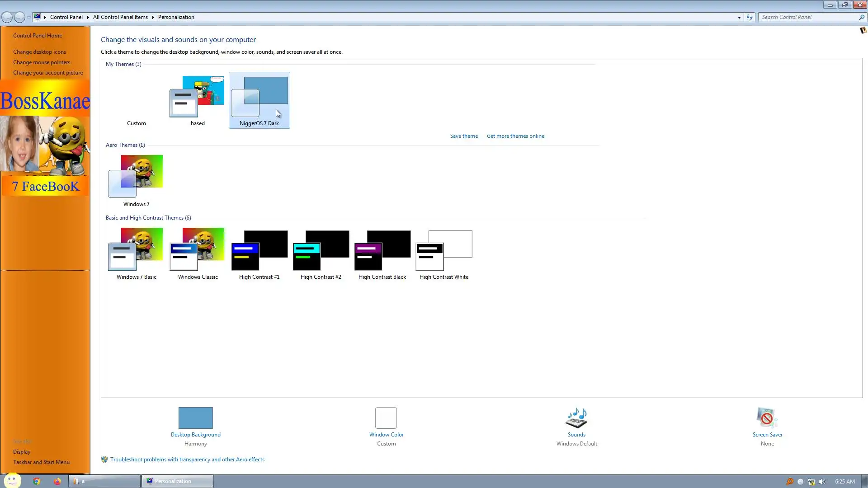Expand the address bar history dropdown
The height and width of the screenshot is (488, 868).
(739, 17)
